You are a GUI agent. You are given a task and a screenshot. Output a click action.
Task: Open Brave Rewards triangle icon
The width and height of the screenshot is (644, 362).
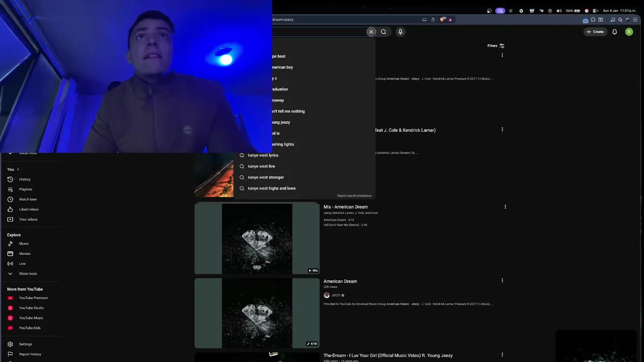450,20
